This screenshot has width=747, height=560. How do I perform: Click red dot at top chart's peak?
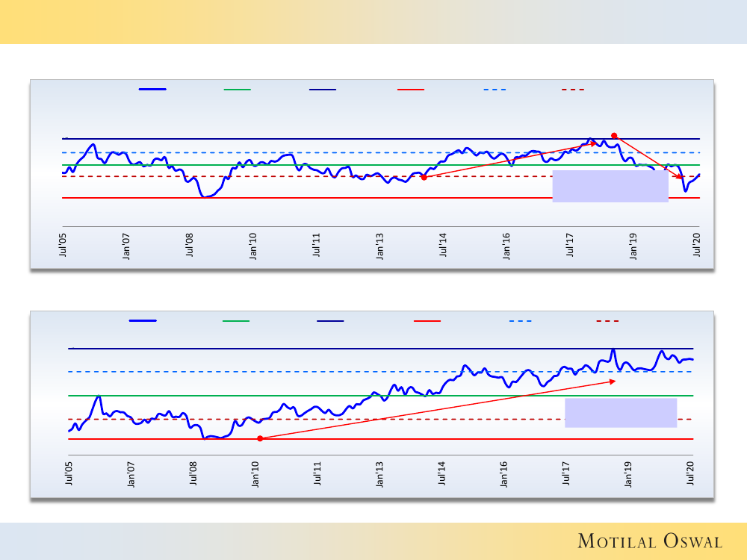pos(614,136)
